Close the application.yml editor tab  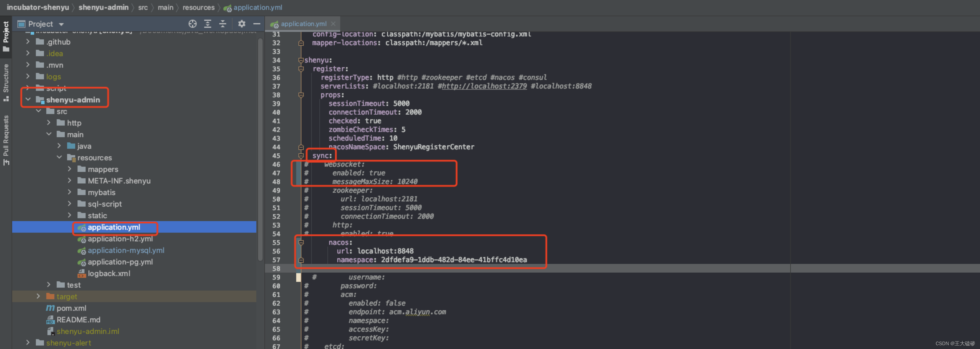click(333, 24)
